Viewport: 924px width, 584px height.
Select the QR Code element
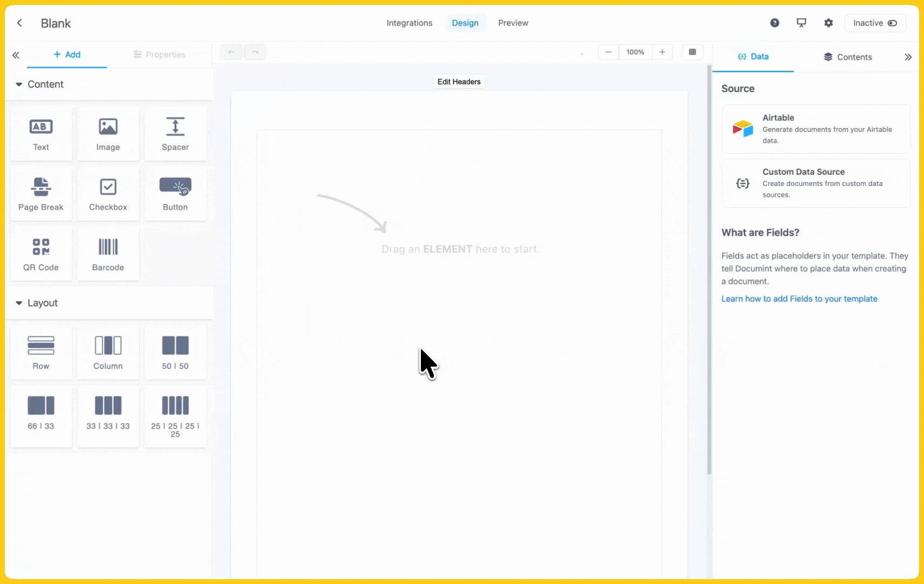[x=41, y=254]
